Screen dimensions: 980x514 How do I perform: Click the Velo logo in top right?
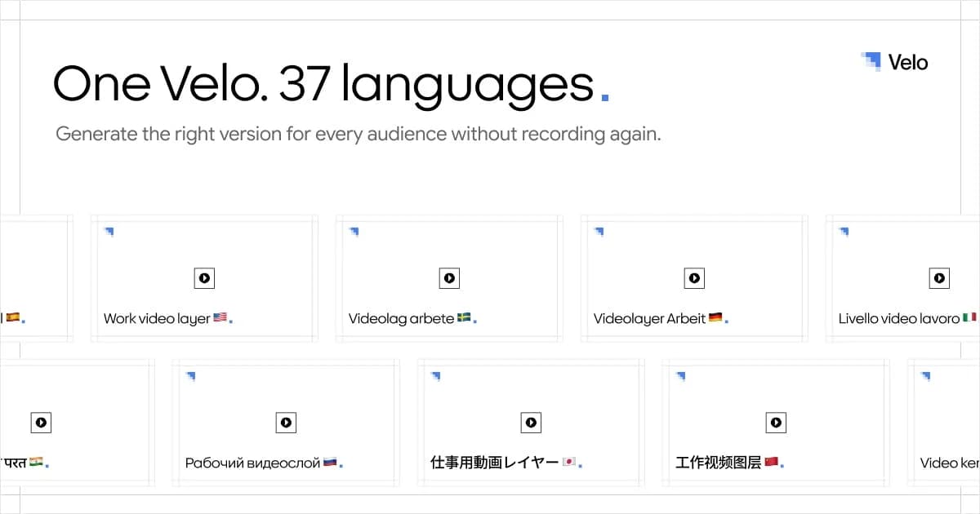[x=894, y=62]
